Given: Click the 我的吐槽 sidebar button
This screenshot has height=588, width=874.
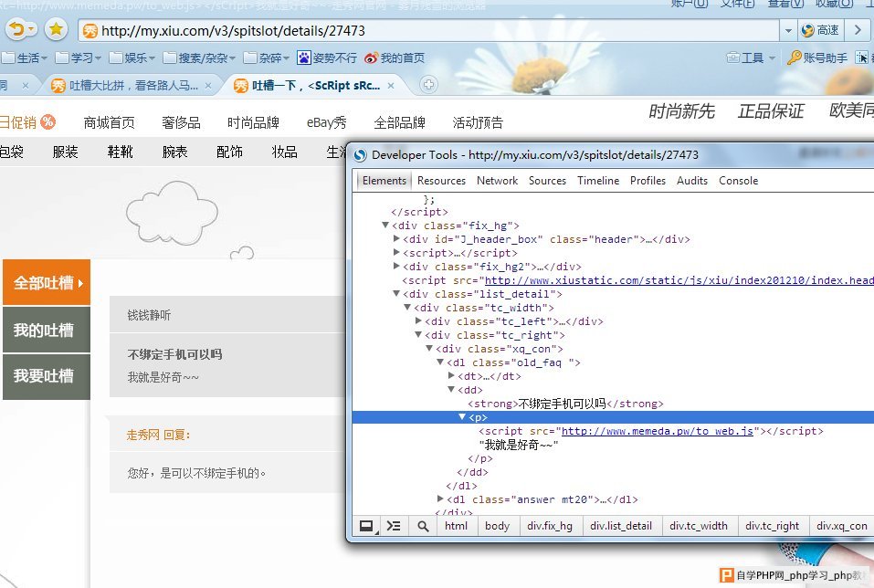Looking at the screenshot, I should [x=47, y=330].
